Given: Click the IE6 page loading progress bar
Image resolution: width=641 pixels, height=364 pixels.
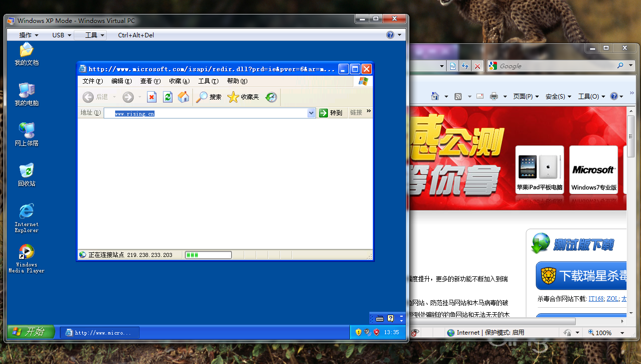Looking at the screenshot, I should (x=208, y=255).
